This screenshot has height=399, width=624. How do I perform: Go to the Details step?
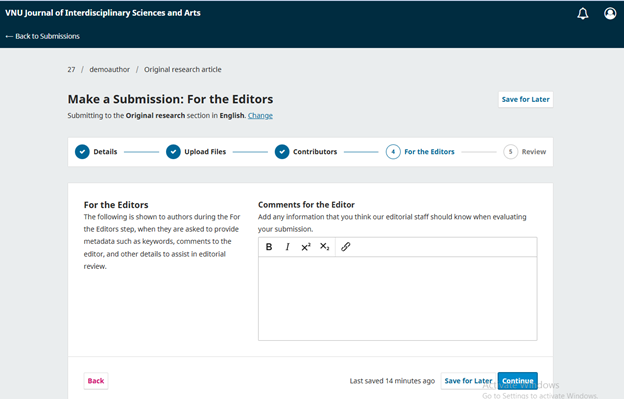(96, 152)
